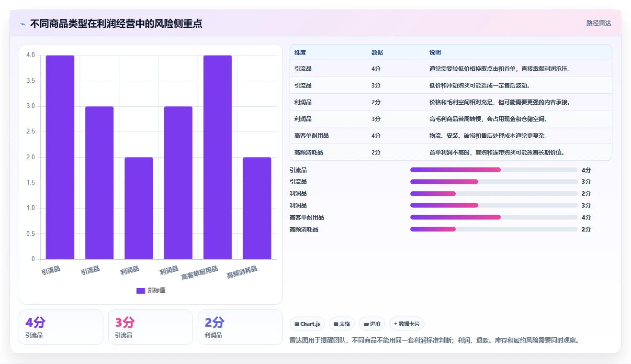Image resolution: width=631 pixels, height=364 pixels.
Task: Click the 高客单耐用品 x-axis label under chart
Action: point(200,273)
